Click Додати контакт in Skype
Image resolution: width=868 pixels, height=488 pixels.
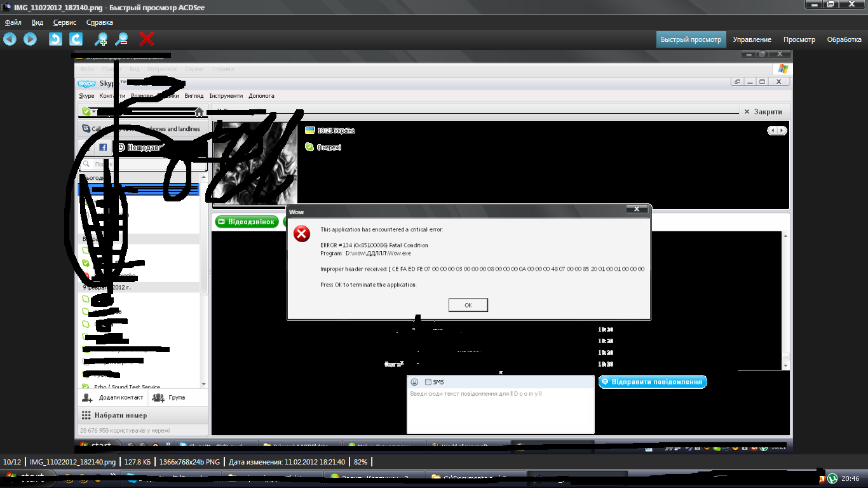point(112,397)
